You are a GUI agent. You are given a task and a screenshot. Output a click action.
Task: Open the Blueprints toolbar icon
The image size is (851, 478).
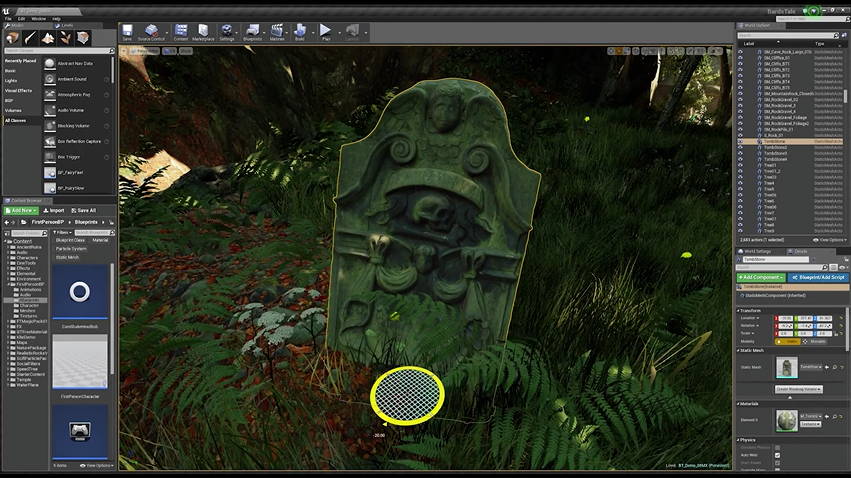coord(252,30)
